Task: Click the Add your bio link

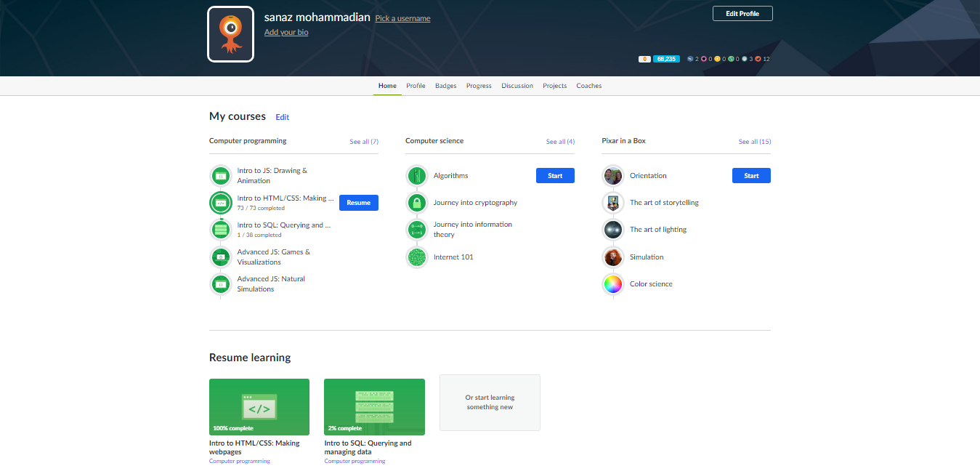Action: 286,32
